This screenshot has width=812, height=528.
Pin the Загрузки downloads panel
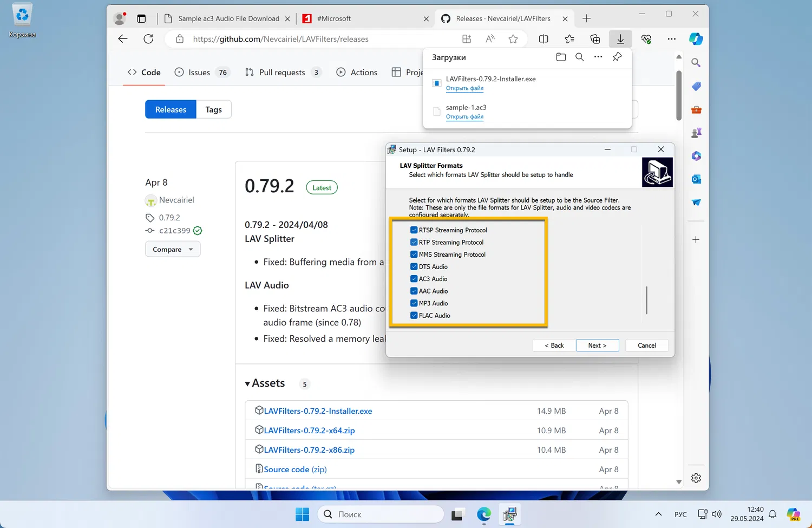pos(617,57)
